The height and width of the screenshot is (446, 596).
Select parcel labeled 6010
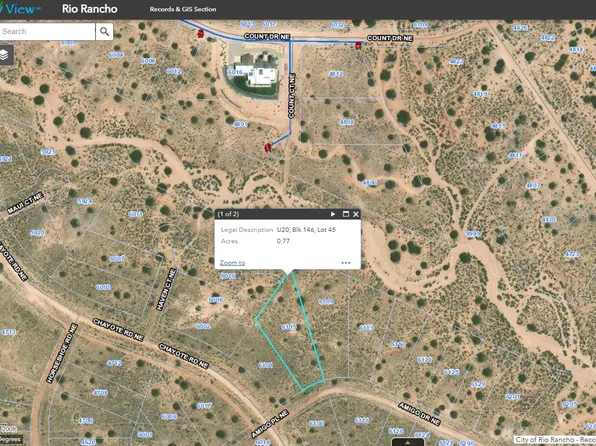[228, 276]
